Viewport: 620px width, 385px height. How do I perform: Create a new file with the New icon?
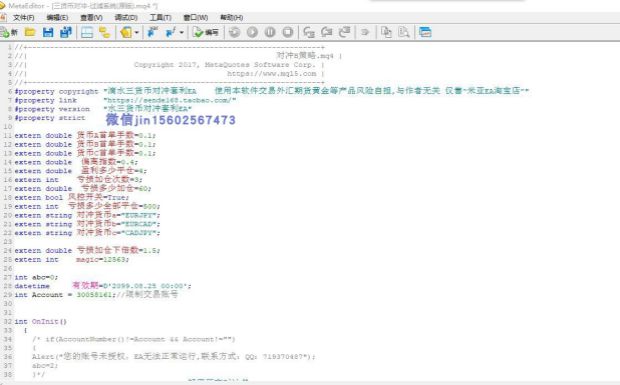pyautogui.click(x=9, y=32)
